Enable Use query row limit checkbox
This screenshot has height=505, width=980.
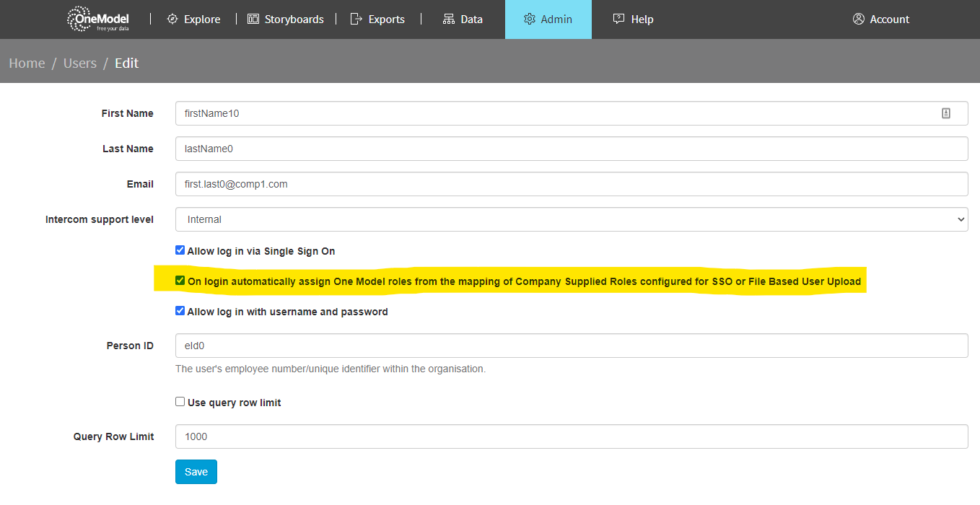180,402
